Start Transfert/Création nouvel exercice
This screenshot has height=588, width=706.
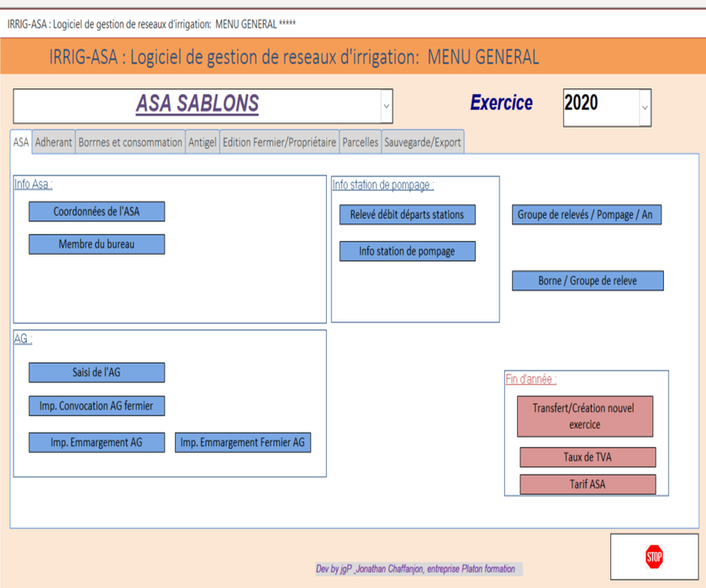tap(584, 417)
